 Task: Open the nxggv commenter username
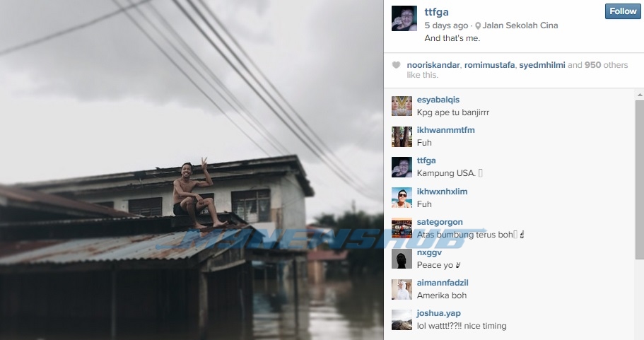tap(428, 252)
